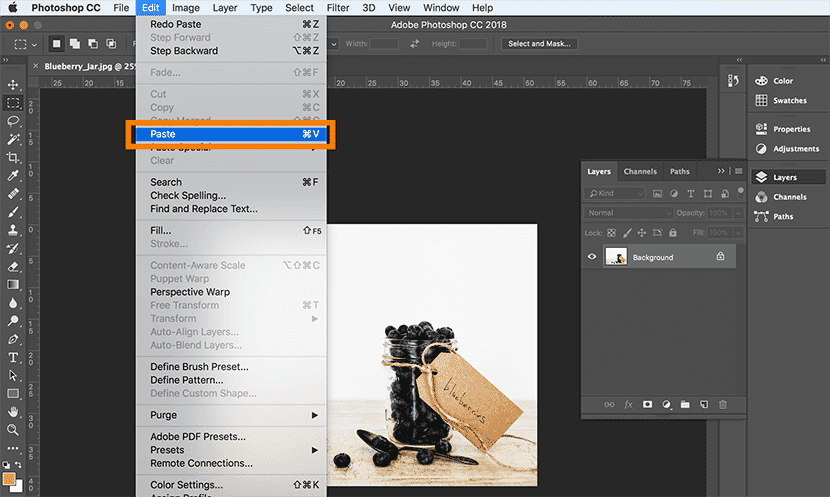The image size is (830, 497).
Task: Select the Zoom tool
Action: click(14, 429)
